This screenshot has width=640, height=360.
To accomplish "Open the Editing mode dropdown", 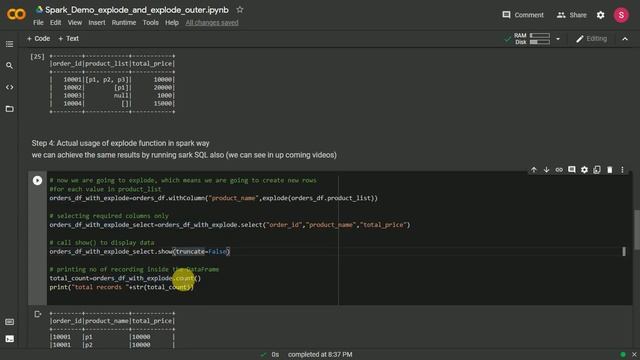I will tap(591, 39).
